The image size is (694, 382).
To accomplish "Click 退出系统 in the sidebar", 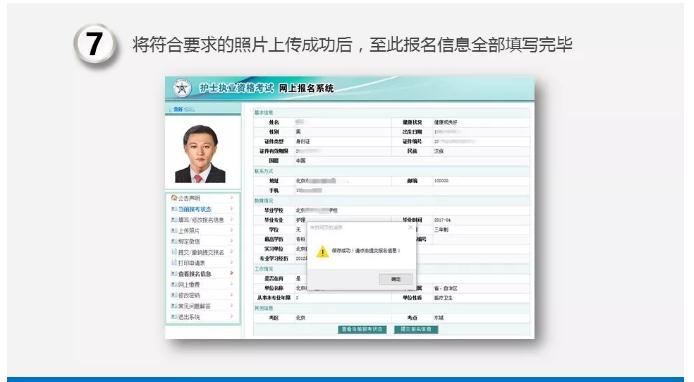I will tap(189, 317).
